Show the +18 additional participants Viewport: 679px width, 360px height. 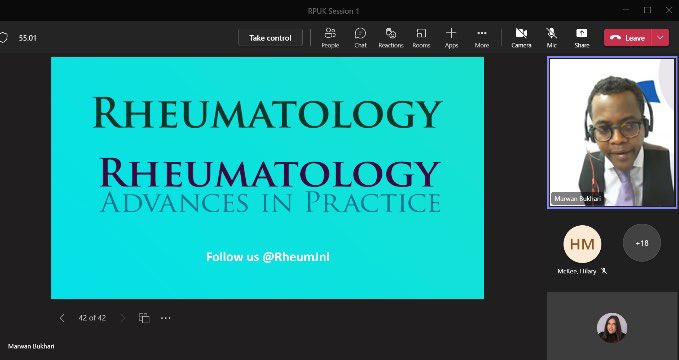click(x=642, y=243)
